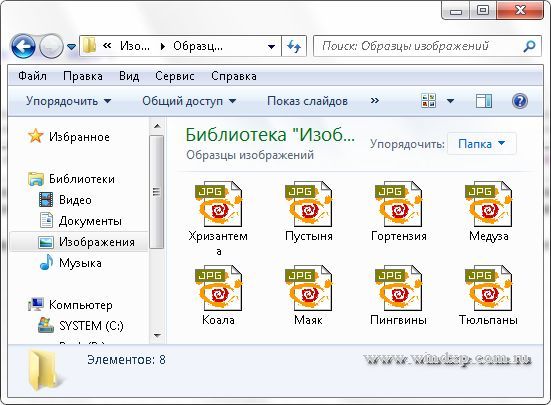The image size is (551, 405).
Task: Click the Образцы изображений subtitle text
Action: [x=250, y=155]
